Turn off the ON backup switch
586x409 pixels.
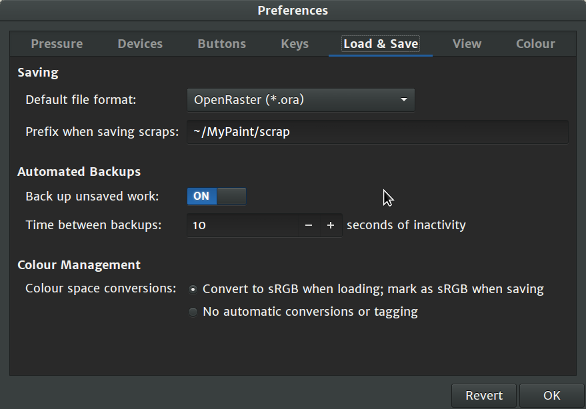pos(216,196)
